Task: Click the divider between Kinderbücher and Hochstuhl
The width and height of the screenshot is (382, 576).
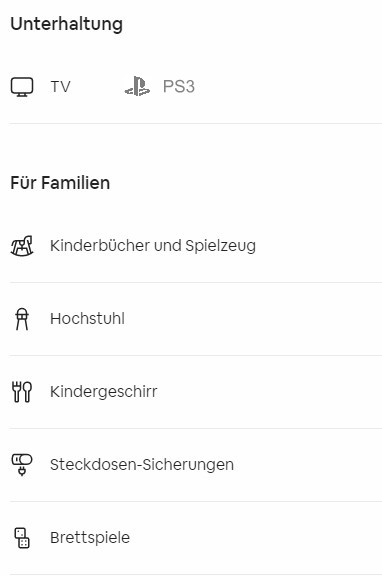Action: click(x=195, y=282)
